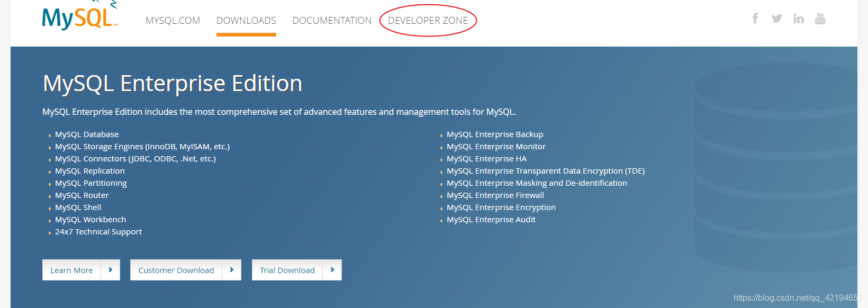Select the DOWNLOADS nav tab
868x308 pixels.
[246, 21]
